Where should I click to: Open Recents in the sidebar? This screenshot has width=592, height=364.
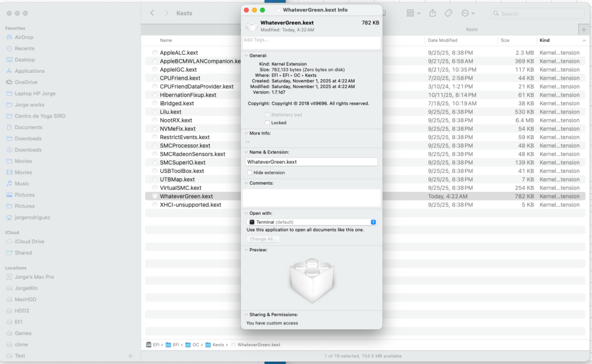coord(24,49)
